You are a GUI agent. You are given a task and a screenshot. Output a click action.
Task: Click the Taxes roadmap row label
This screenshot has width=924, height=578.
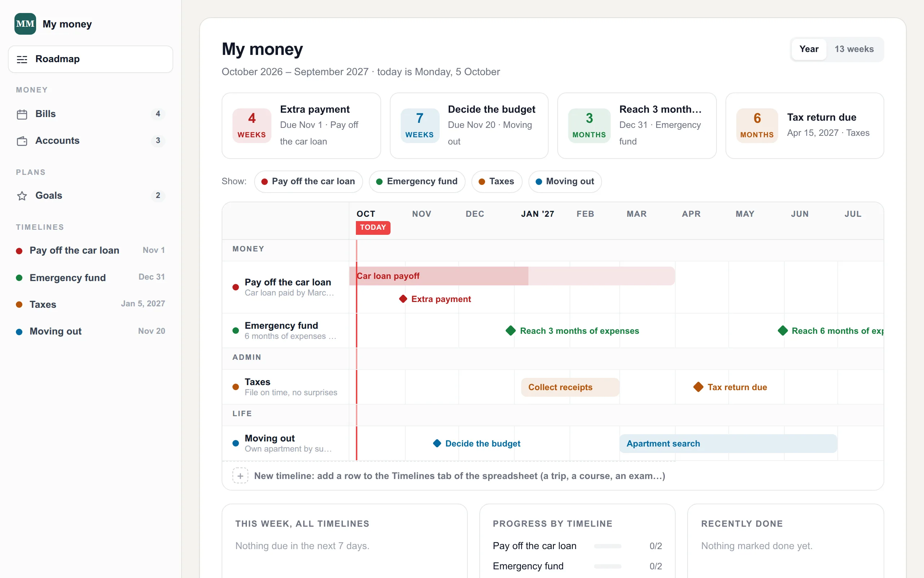(x=285, y=387)
